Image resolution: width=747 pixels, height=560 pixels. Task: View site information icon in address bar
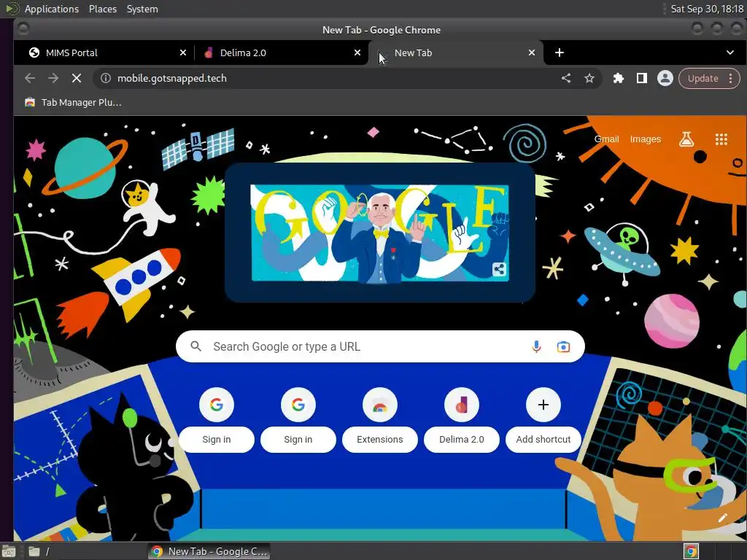point(106,78)
